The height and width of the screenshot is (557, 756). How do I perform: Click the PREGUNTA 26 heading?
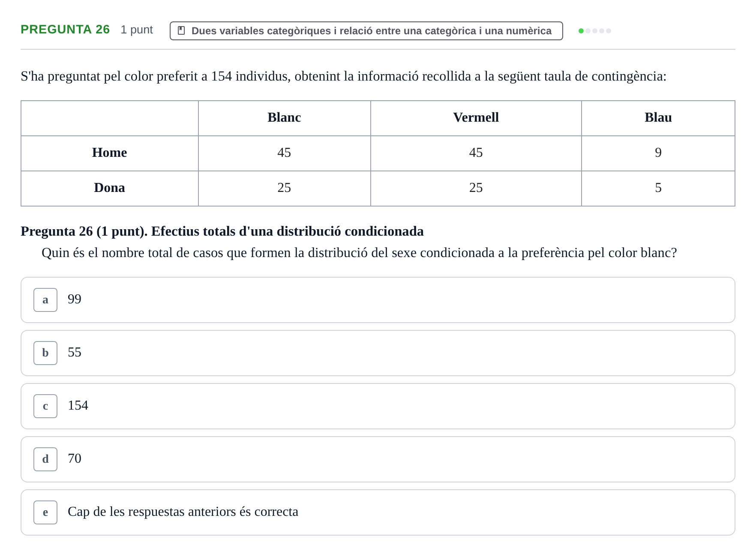(x=65, y=29)
